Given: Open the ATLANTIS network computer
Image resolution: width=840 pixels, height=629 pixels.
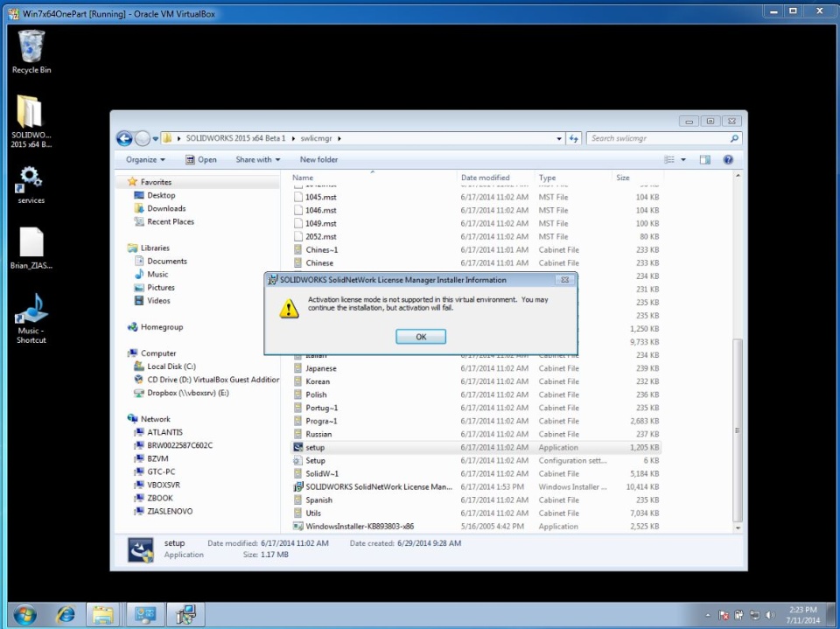Looking at the screenshot, I should pos(164,432).
